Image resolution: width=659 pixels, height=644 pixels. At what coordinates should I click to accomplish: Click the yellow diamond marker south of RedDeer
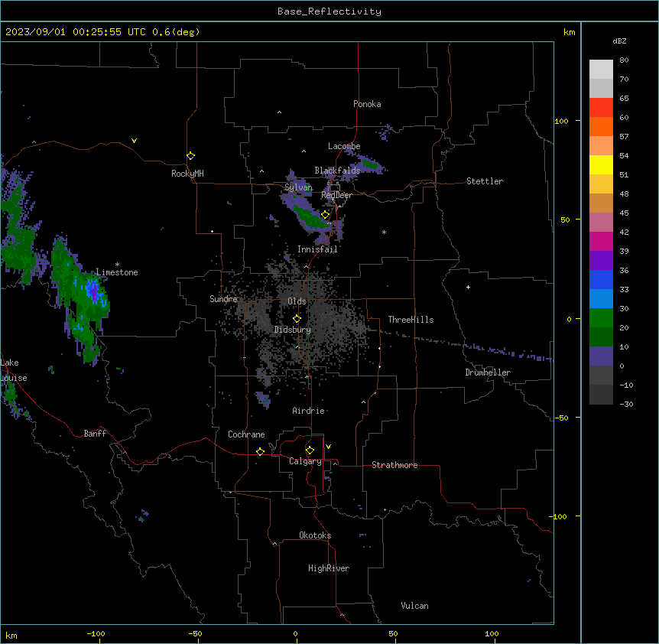(x=325, y=215)
